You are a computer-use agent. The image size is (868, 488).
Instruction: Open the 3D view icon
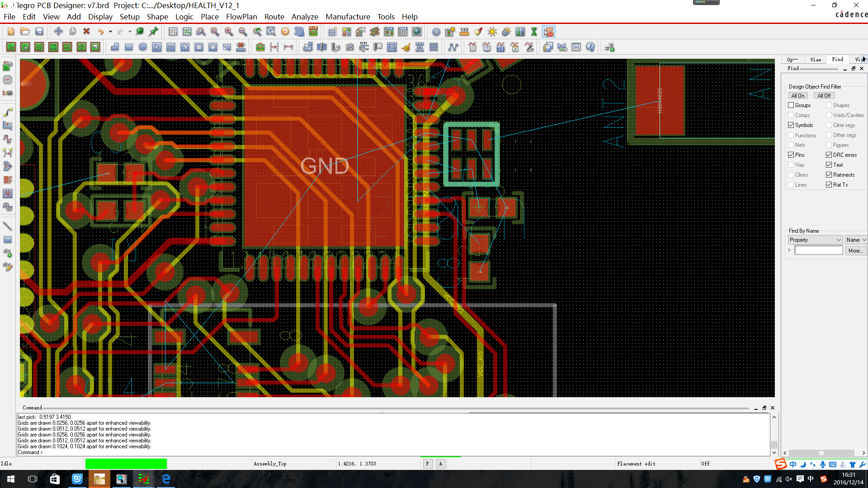point(299,32)
